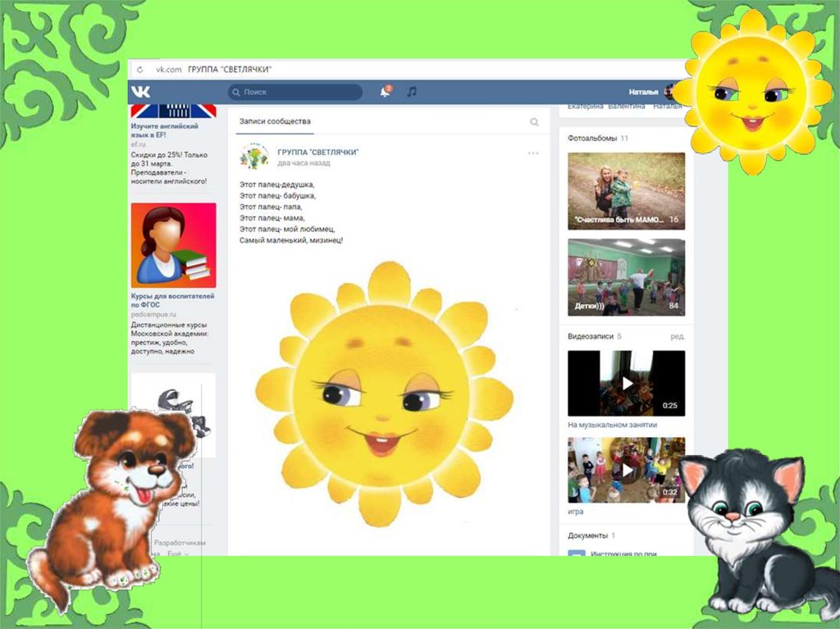840x629 pixels.
Task: Open the post's three-dot options menu
Action: point(533,153)
